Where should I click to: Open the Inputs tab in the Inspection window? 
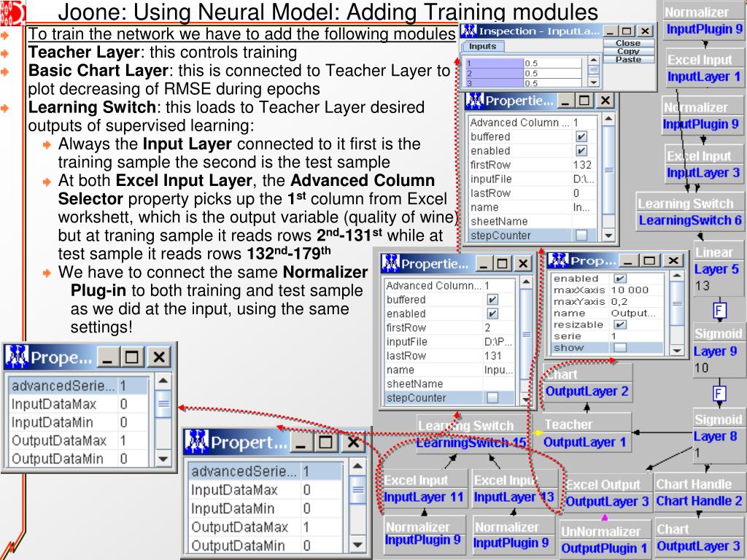click(x=483, y=47)
